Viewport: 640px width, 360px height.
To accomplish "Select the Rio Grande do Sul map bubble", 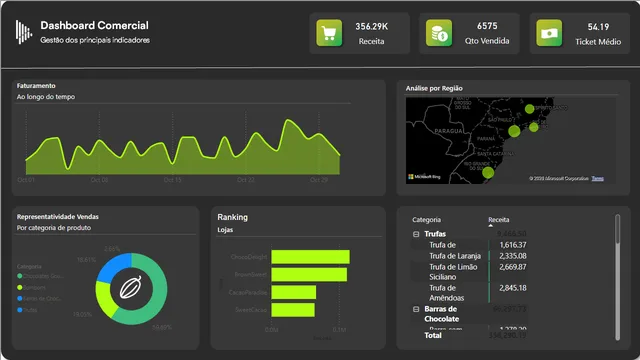I will [488, 173].
